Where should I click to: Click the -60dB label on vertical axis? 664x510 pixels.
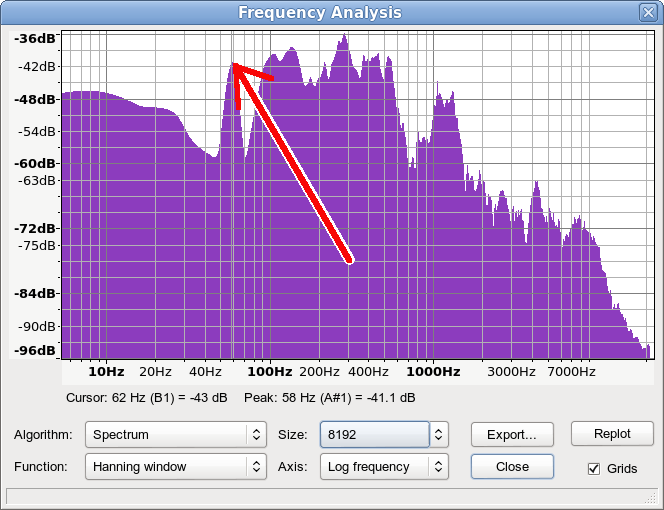(38, 163)
